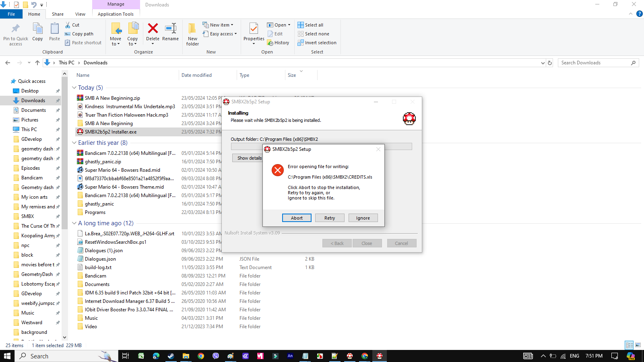This screenshot has width=644, height=362.
Task: Click the Edit ribbon button
Action: pos(275,34)
